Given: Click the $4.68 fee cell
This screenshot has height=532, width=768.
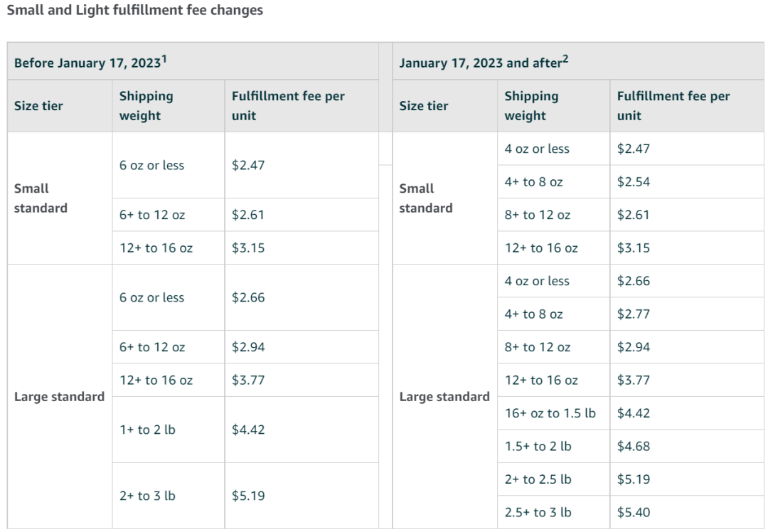Looking at the screenshot, I should (687, 446).
